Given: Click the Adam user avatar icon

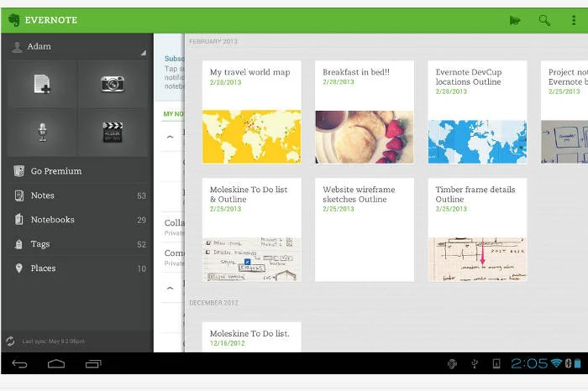Looking at the screenshot, I should coord(17,47).
